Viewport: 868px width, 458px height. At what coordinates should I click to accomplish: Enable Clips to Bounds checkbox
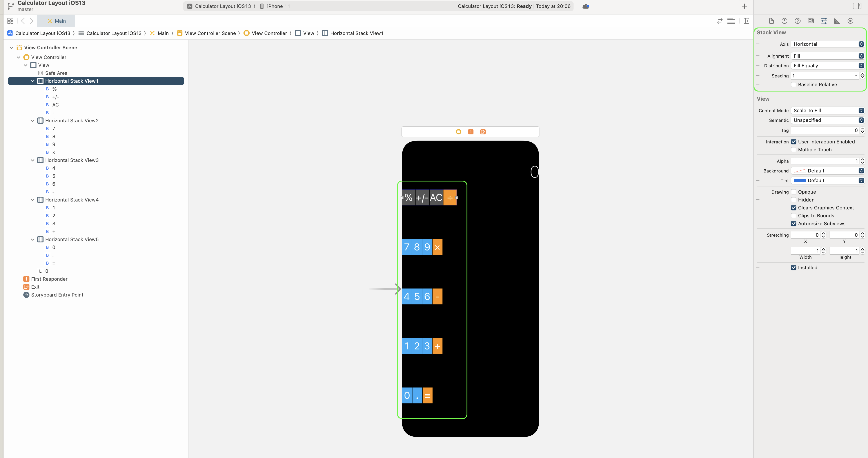(794, 216)
